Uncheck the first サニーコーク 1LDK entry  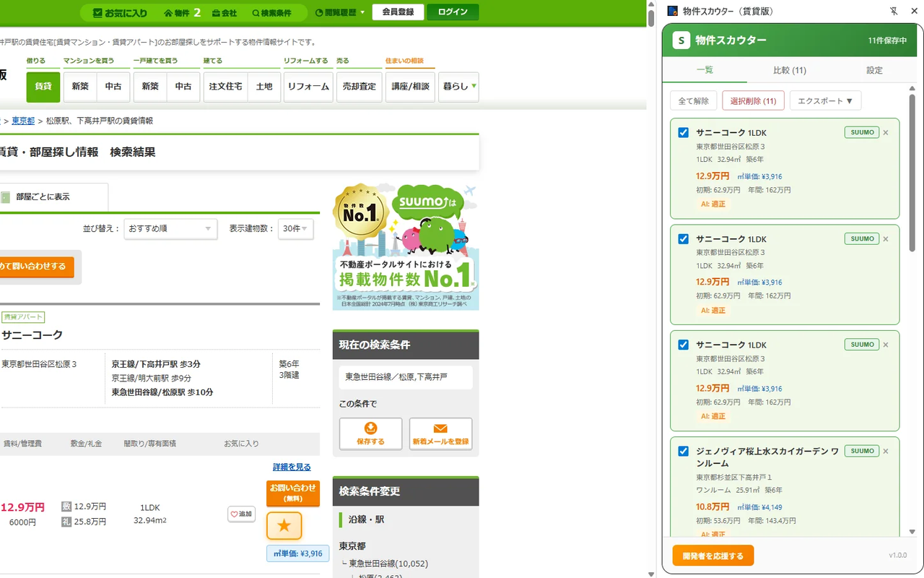[x=682, y=132]
